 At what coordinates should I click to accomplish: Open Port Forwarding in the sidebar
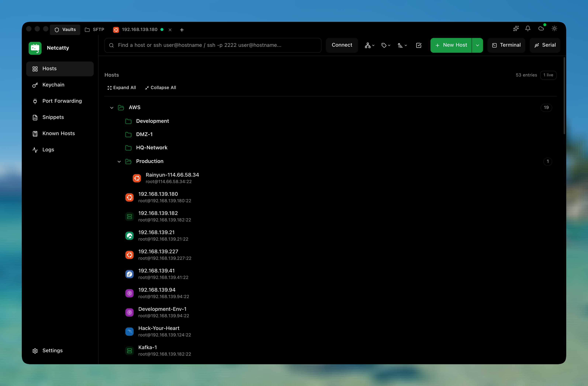60,101
